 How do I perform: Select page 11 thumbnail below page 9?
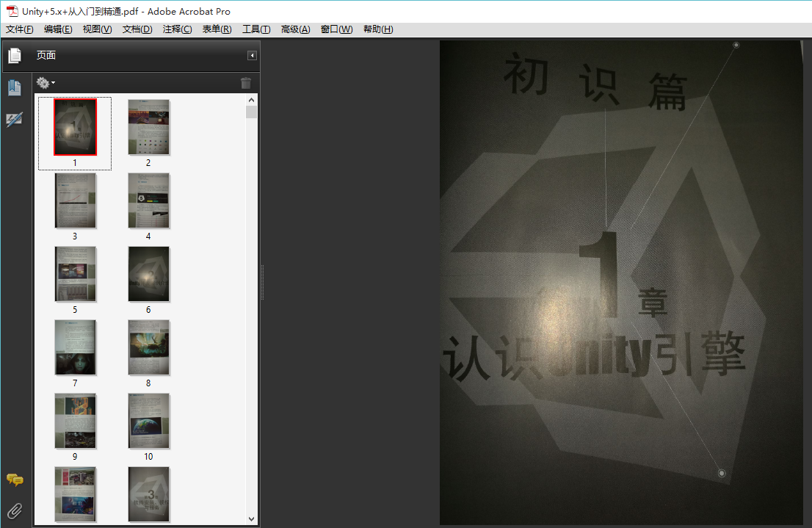click(x=76, y=494)
